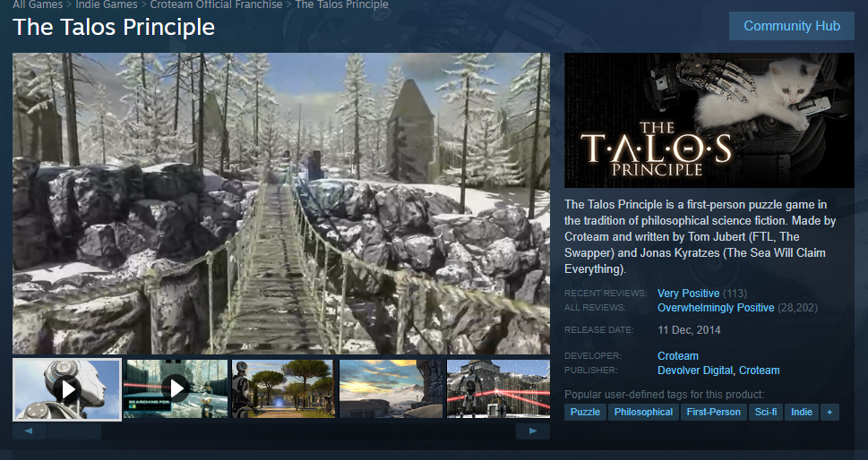
Task: Open Croteam Official Franchise breadcrumb
Action: (216, 4)
